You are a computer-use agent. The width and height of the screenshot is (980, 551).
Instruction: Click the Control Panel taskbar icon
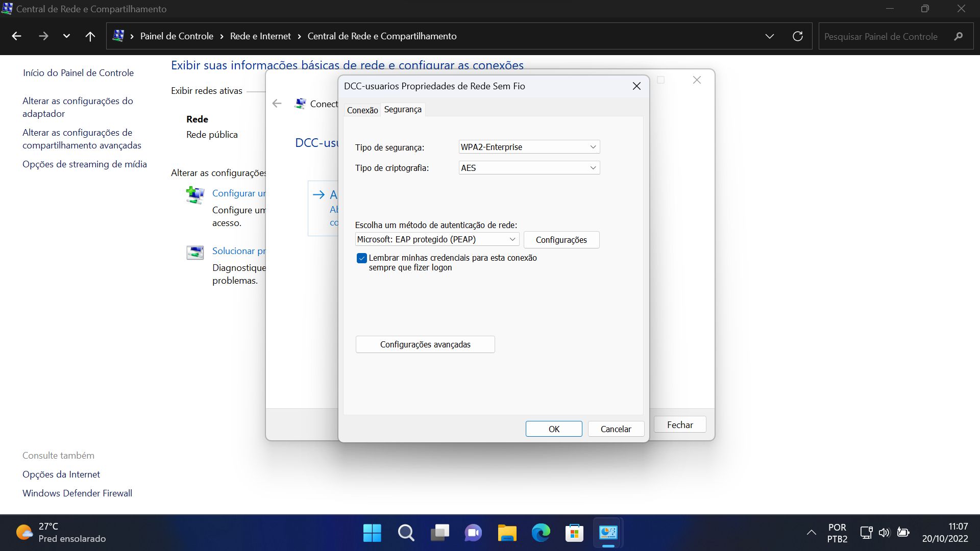(x=608, y=533)
